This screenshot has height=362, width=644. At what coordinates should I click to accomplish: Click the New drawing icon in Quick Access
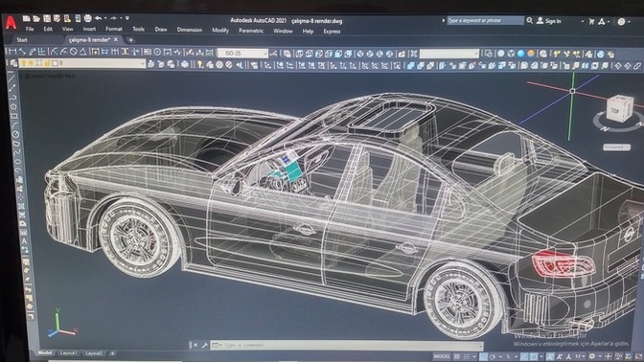point(26,18)
